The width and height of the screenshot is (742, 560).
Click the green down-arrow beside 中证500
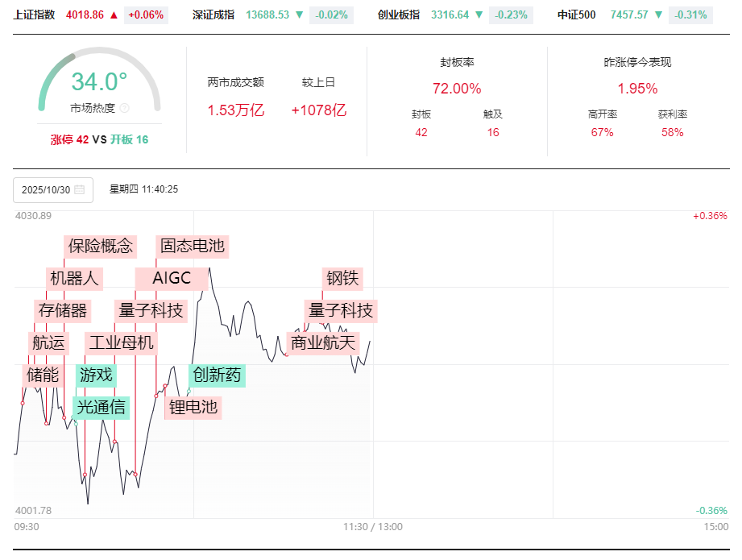pos(659,15)
